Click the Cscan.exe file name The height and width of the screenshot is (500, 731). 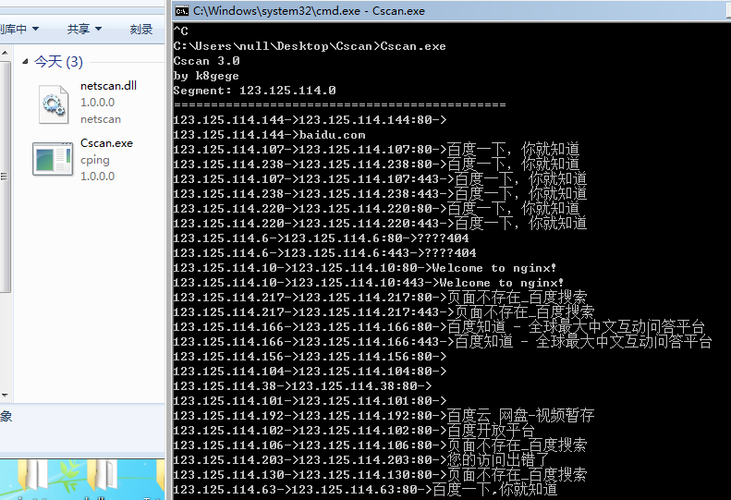click(106, 143)
